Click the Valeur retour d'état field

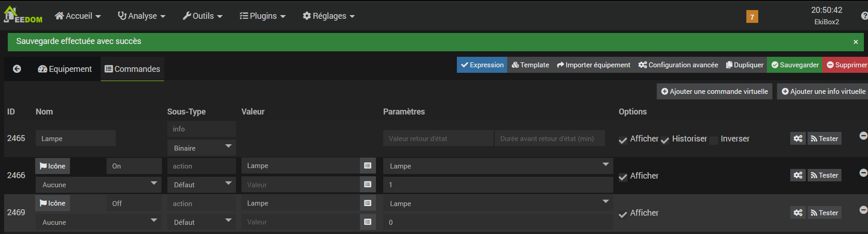coord(438,138)
